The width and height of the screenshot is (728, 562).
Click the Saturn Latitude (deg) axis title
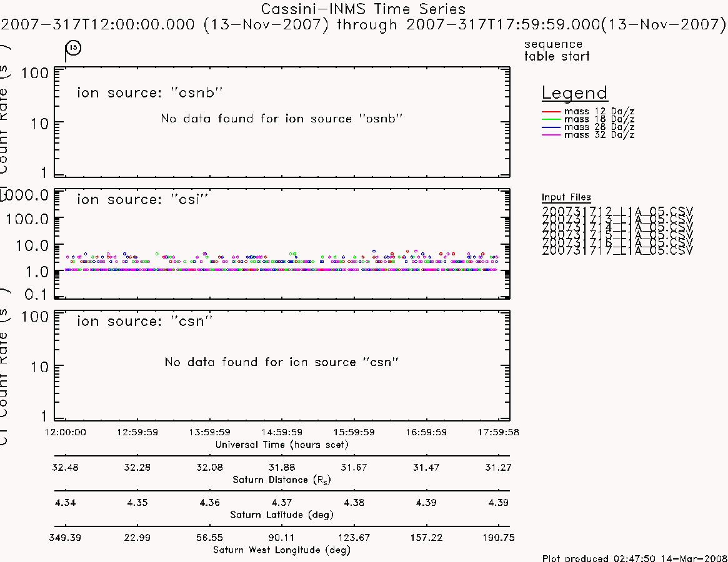tap(282, 515)
